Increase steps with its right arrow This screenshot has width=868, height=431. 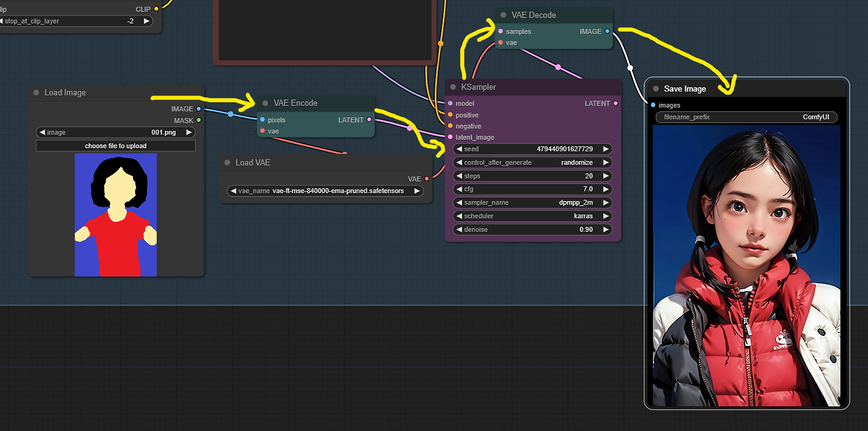pyautogui.click(x=606, y=176)
